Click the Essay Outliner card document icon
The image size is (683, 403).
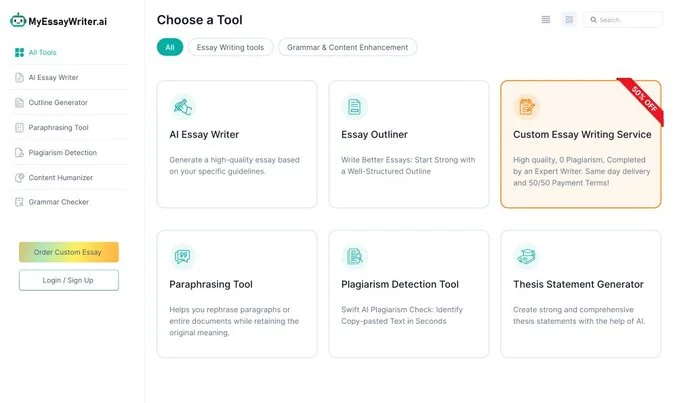pos(354,107)
